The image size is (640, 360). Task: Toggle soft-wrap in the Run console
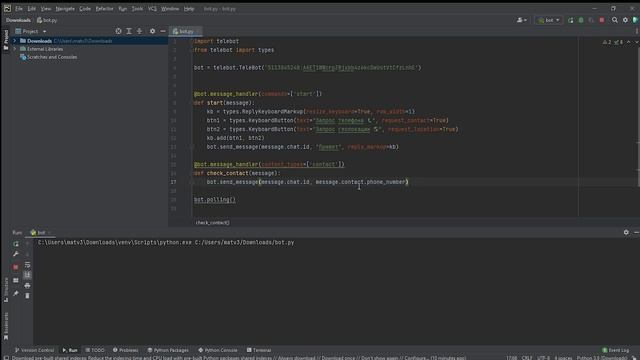pyautogui.click(x=27, y=265)
